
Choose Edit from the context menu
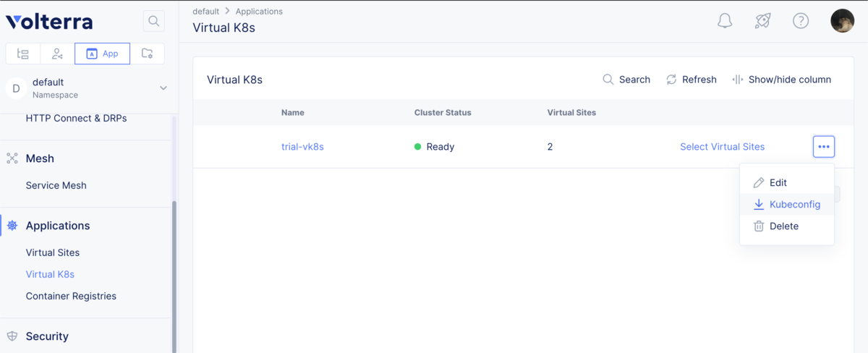tap(787, 183)
